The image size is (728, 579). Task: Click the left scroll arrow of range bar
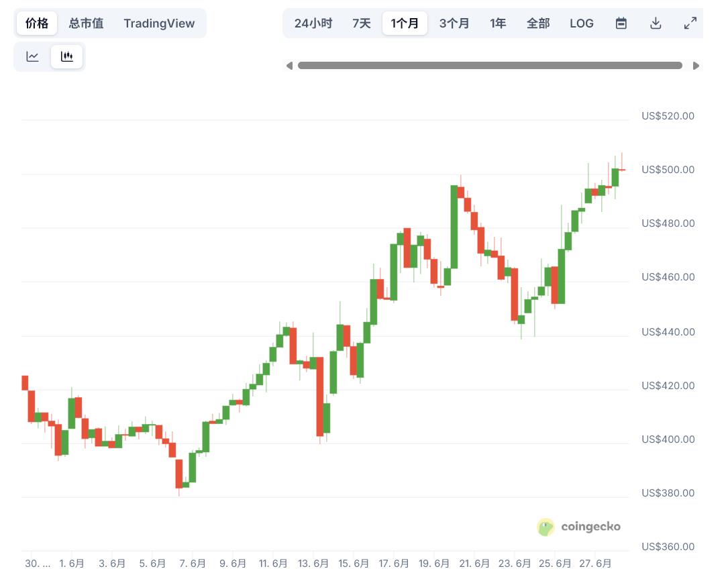(289, 66)
